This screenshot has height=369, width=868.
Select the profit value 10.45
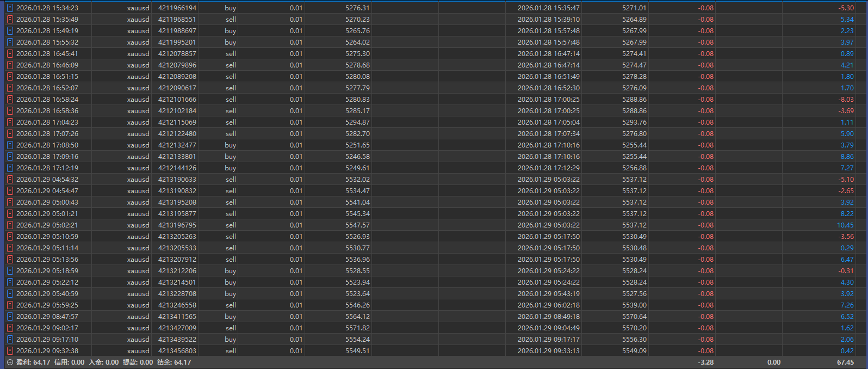845,225
